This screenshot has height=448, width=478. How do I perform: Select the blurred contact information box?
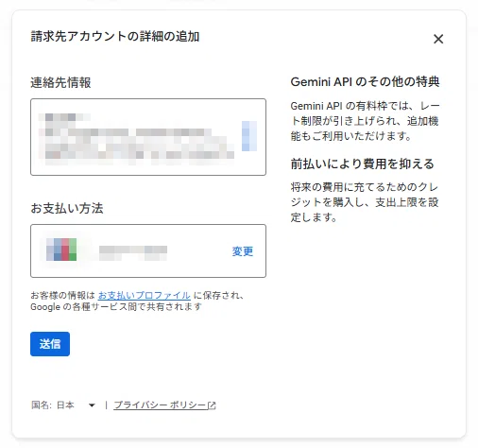click(148, 137)
